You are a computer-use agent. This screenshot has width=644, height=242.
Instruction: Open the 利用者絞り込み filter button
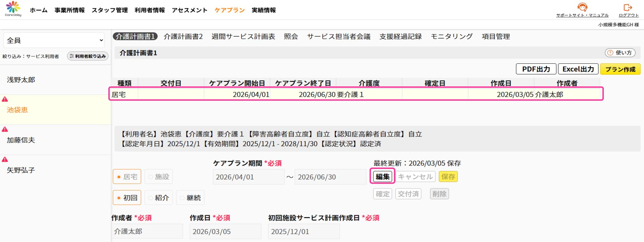tap(88, 56)
